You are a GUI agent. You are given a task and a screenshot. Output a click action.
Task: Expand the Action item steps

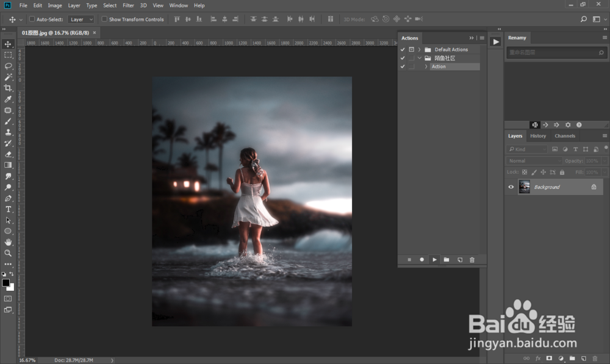[426, 66]
